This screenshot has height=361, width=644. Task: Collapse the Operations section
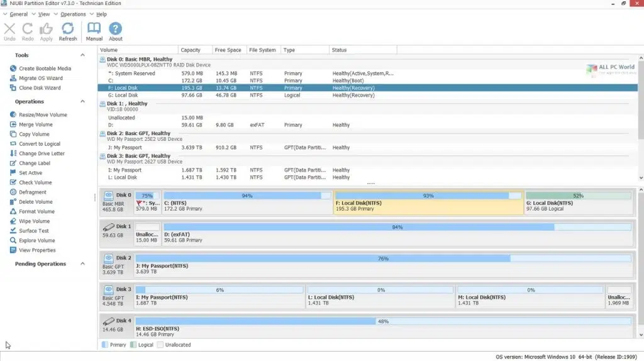82,101
